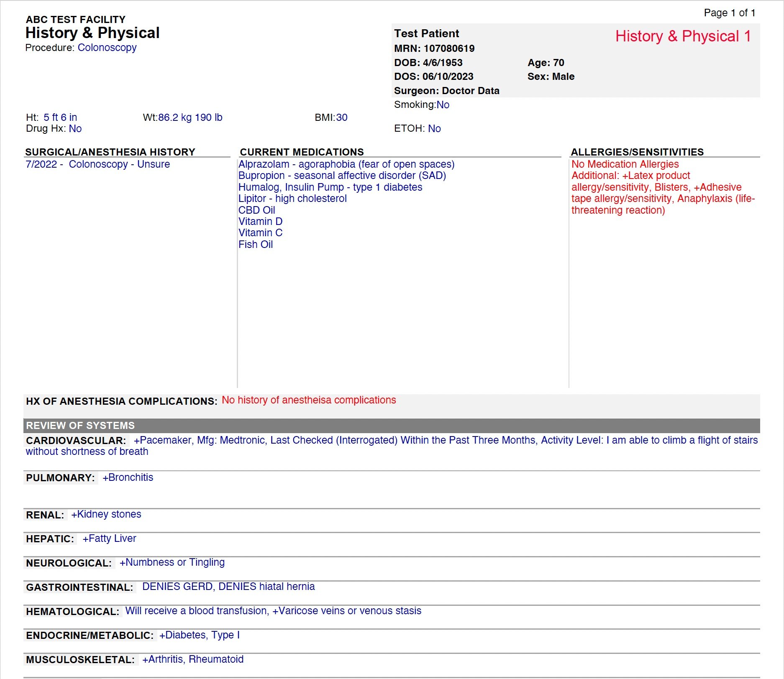
Task: Click the 'CURRENT MEDICATIONS' heading
Action: (x=302, y=152)
